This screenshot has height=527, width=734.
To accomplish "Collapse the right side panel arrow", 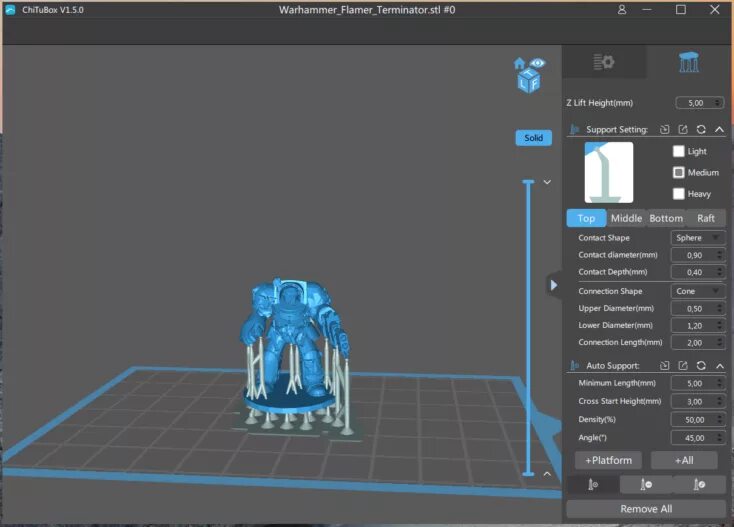I will point(554,285).
